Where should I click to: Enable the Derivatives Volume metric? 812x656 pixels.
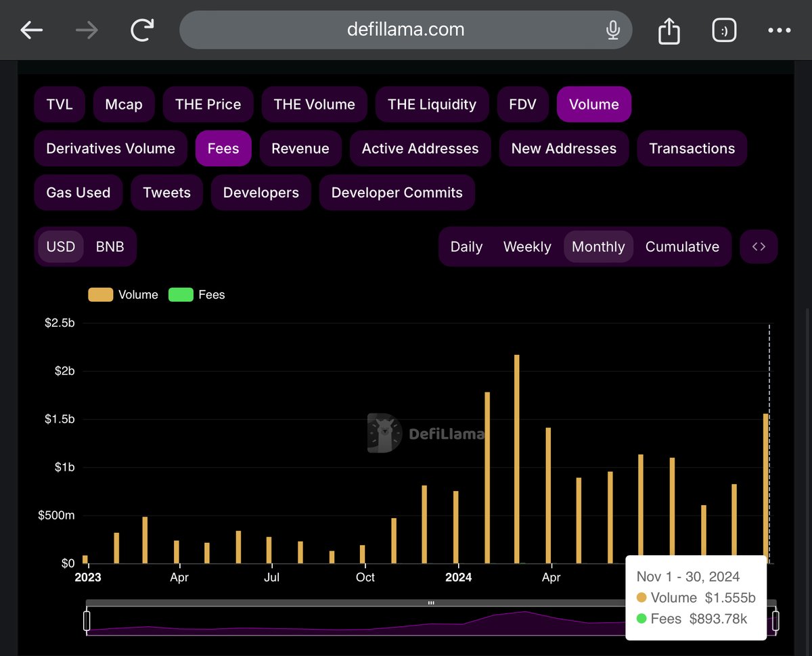(x=111, y=148)
